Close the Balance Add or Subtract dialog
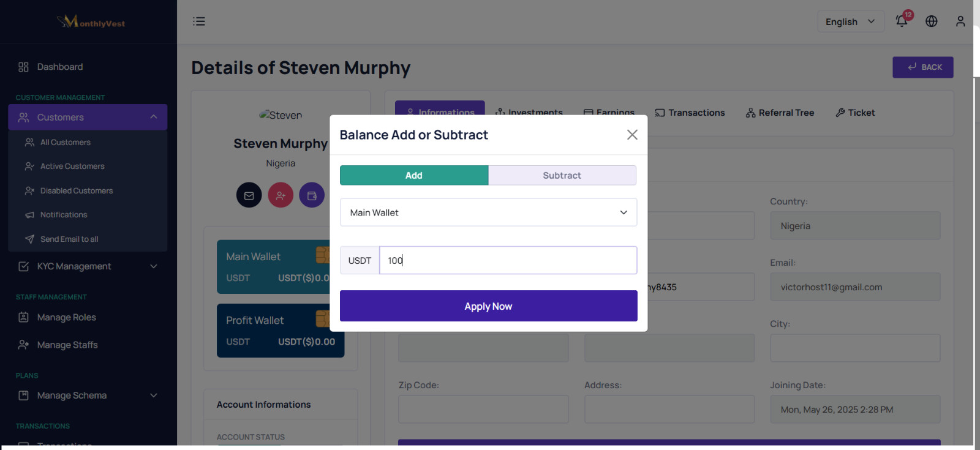This screenshot has height=450, width=980. point(632,135)
